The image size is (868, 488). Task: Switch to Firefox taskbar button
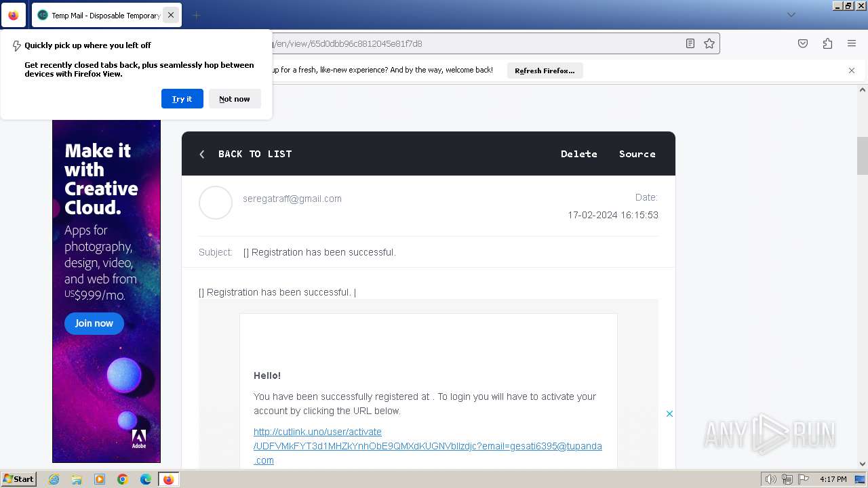(x=169, y=479)
